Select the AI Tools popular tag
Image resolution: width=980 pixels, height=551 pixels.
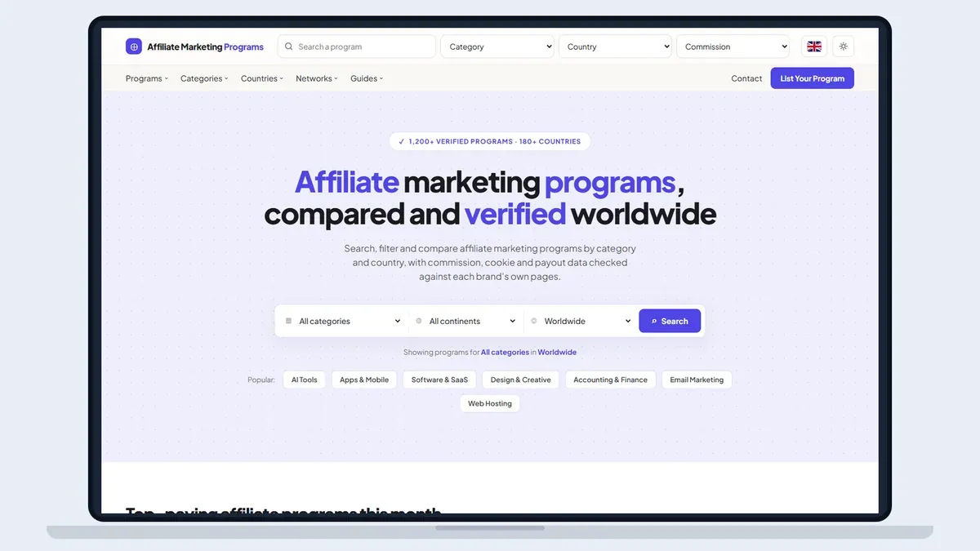pyautogui.click(x=305, y=380)
